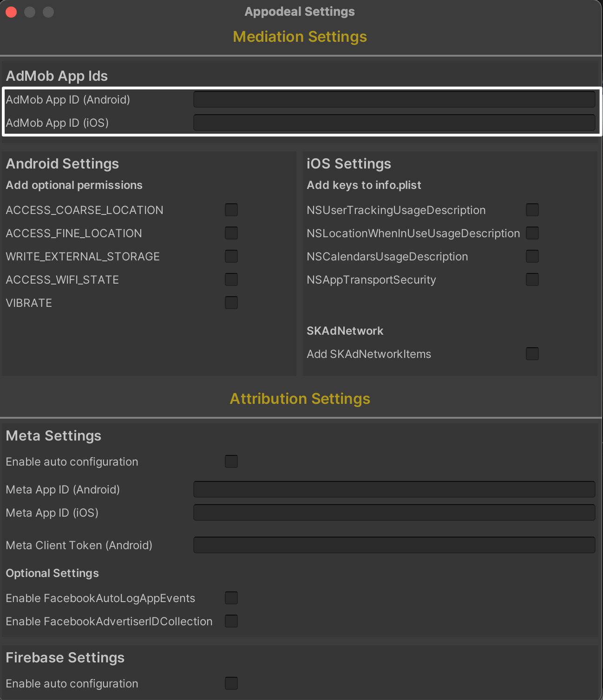Toggle ACCESS_WIFI_STATE permission checkbox
603x700 pixels.
coord(231,279)
